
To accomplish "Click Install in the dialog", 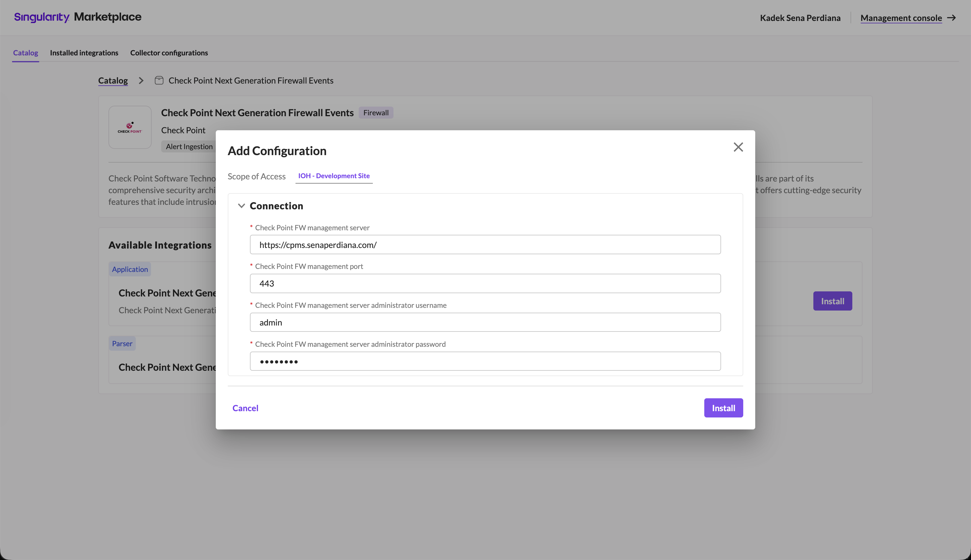I will [x=723, y=408].
